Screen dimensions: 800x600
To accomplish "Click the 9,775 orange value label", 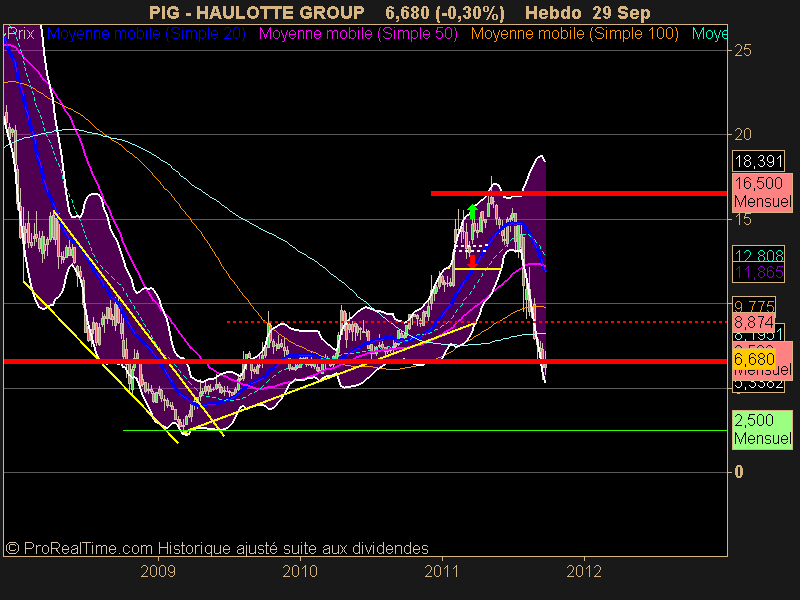I will (x=754, y=305).
